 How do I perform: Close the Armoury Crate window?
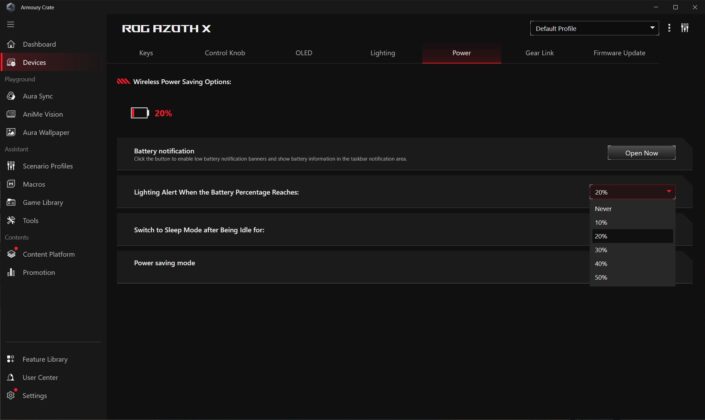pyautogui.click(x=695, y=7)
